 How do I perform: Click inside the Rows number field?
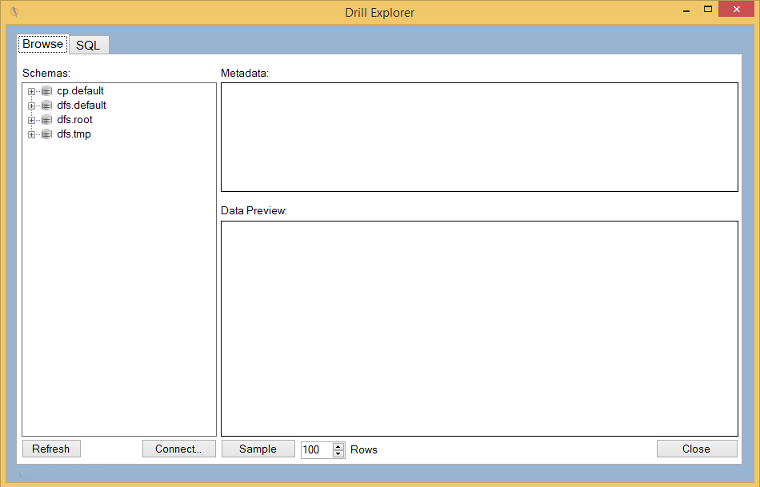tap(315, 450)
